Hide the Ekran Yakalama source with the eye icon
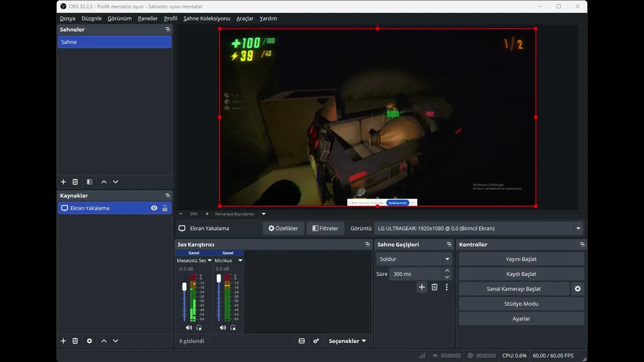 click(x=154, y=208)
